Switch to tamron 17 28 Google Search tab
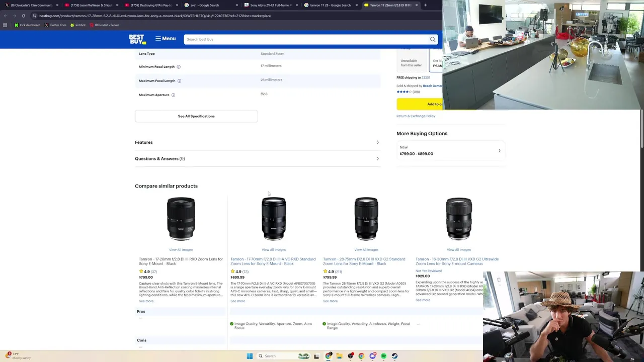This screenshot has height=362, width=644. (331, 5)
